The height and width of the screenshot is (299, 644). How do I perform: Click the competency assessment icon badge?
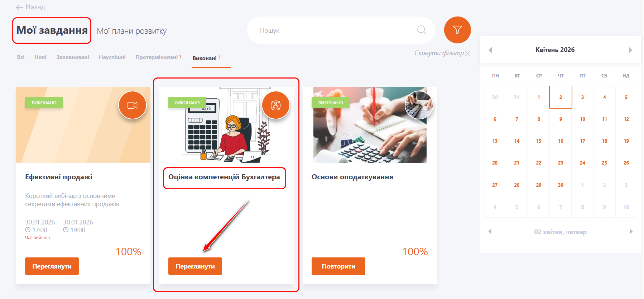276,105
